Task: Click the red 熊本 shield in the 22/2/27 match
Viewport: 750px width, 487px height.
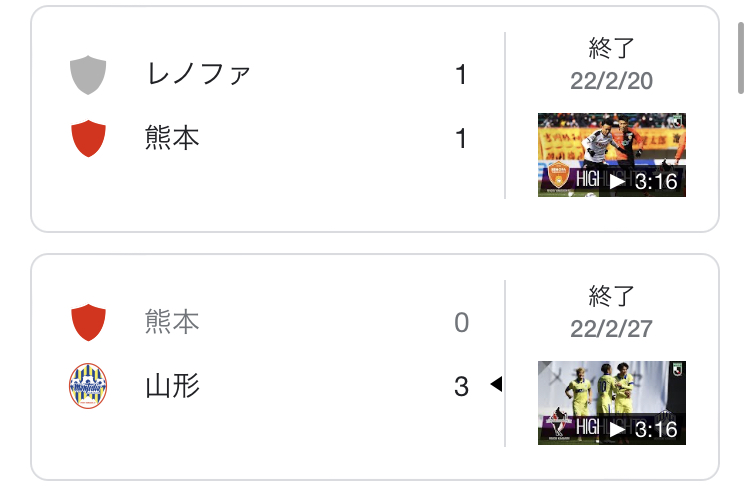Action: [x=89, y=322]
